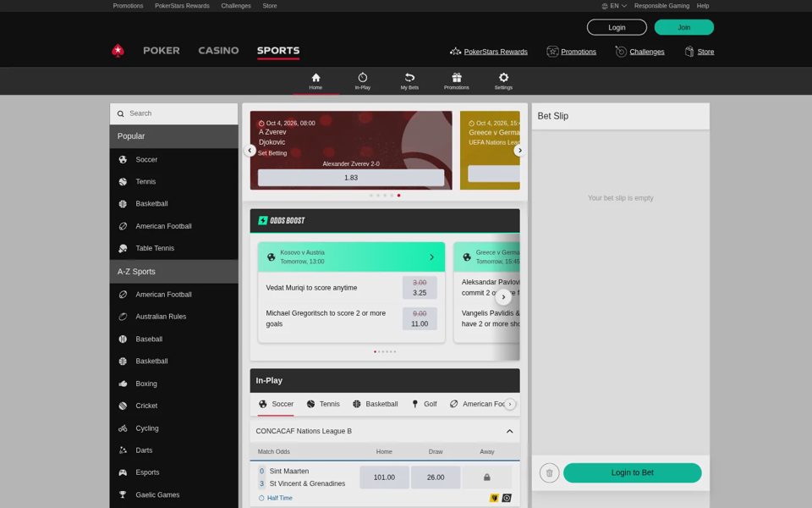Select Esports in A-Z Sports
Viewport: 812px width, 508px height.
(x=173, y=472)
